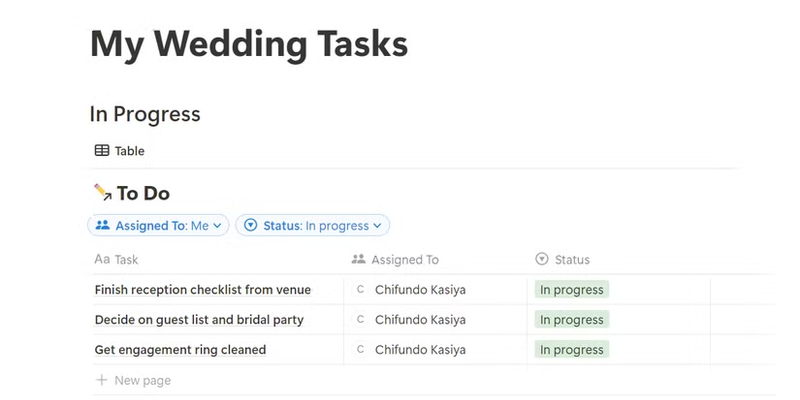
Task: Click the status icon in Status filter
Action: pyautogui.click(x=250, y=226)
